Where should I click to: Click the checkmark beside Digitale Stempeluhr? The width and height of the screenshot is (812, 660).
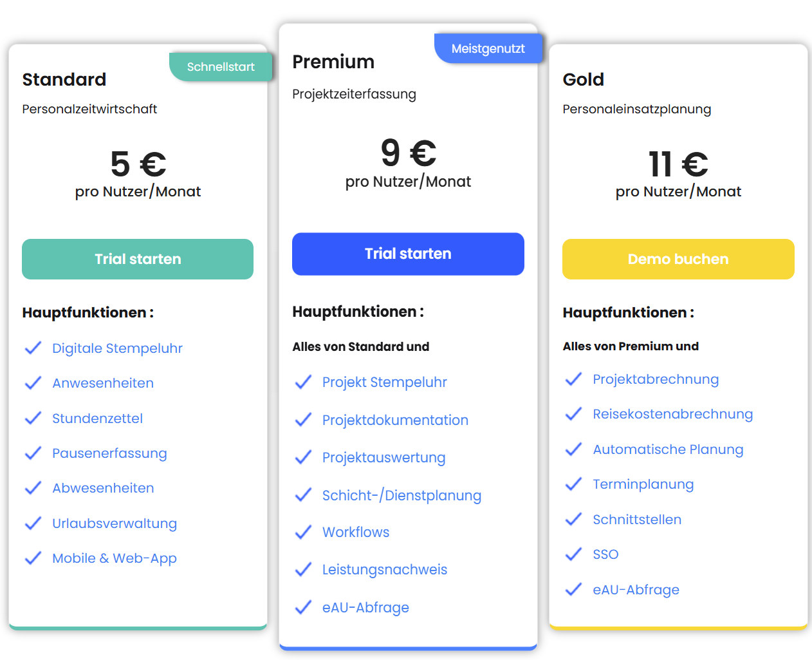click(33, 348)
